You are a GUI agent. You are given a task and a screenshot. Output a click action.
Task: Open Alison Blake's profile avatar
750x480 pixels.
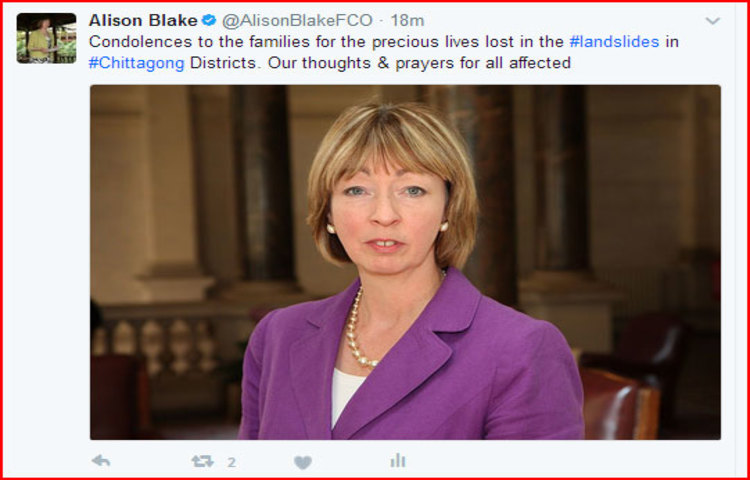click(x=46, y=38)
